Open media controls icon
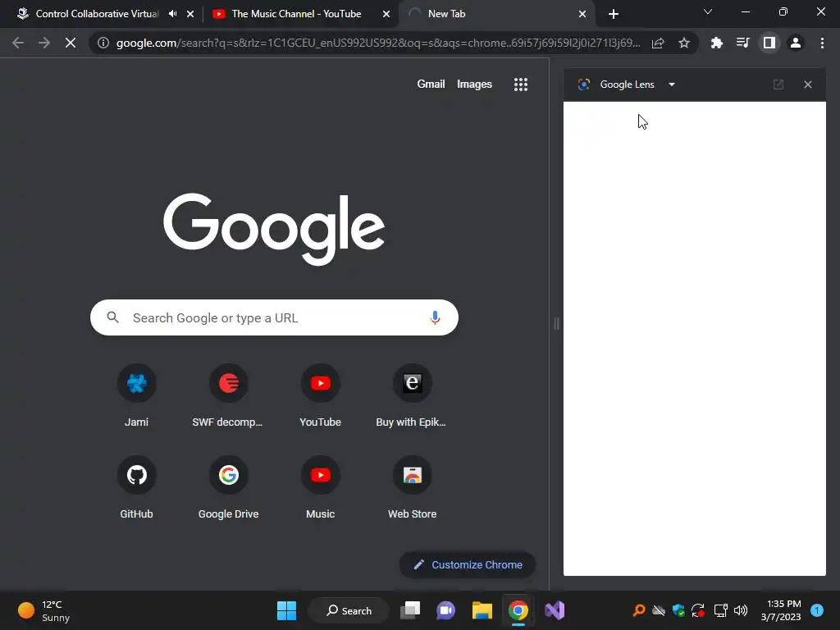Viewport: 840px width, 630px height. point(742,43)
